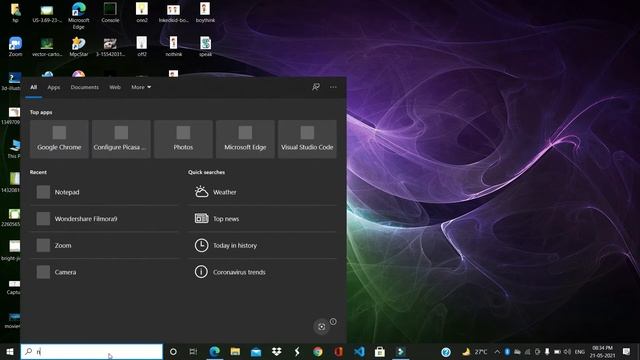Select the off2 lightbulb desktop file
640x360 pixels.
coord(142,46)
